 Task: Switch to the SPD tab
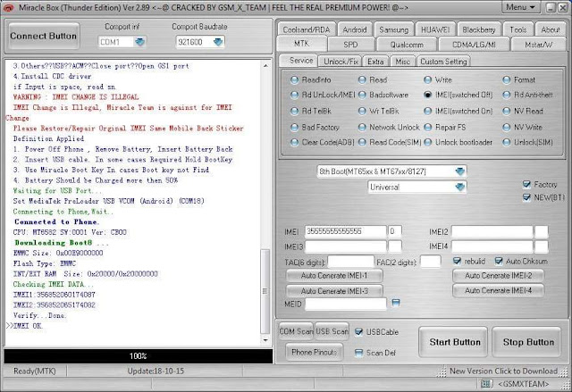tap(350, 45)
